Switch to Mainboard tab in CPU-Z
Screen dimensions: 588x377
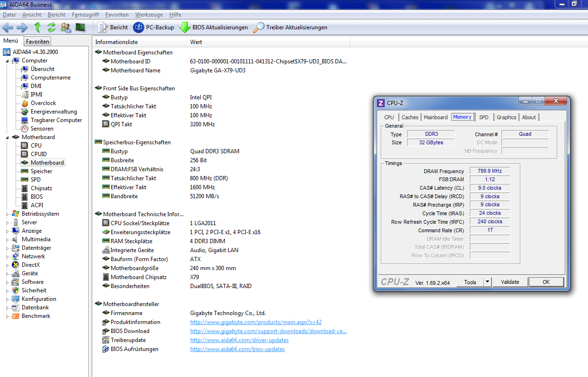coord(436,117)
